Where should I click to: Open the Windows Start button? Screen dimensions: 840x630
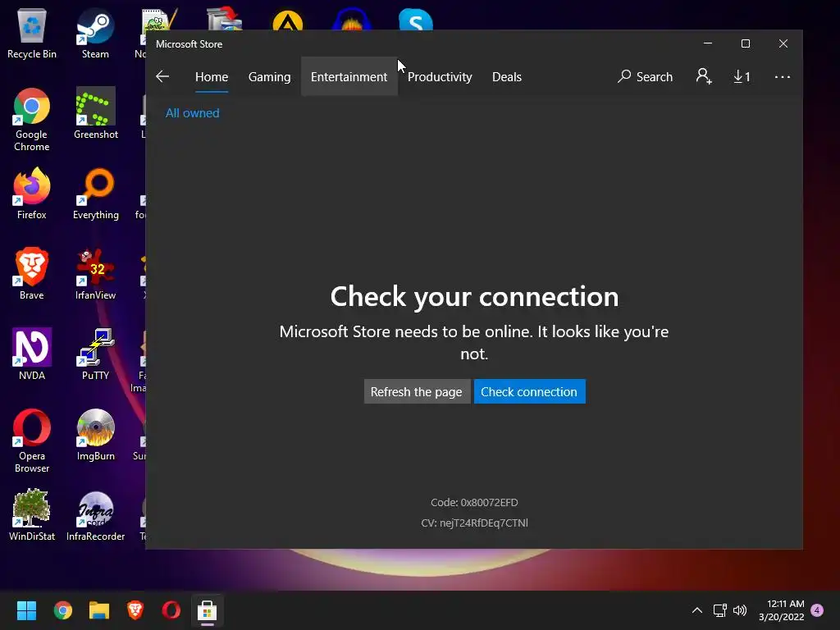pyautogui.click(x=26, y=610)
